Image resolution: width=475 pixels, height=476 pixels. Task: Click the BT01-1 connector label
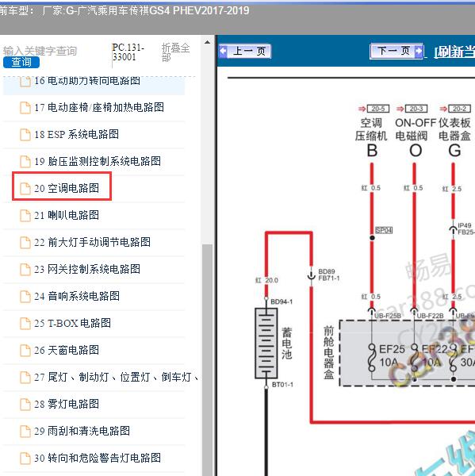coord(282,385)
